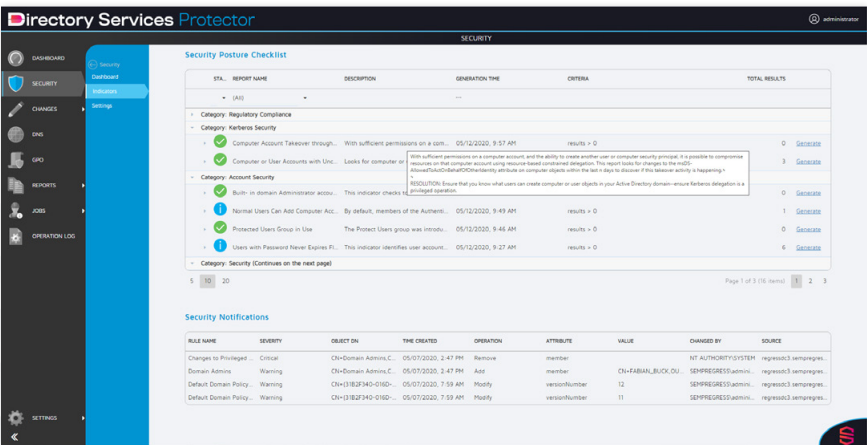Collapse Category: Kerberos Security group
867x445 pixels.
[192, 127]
